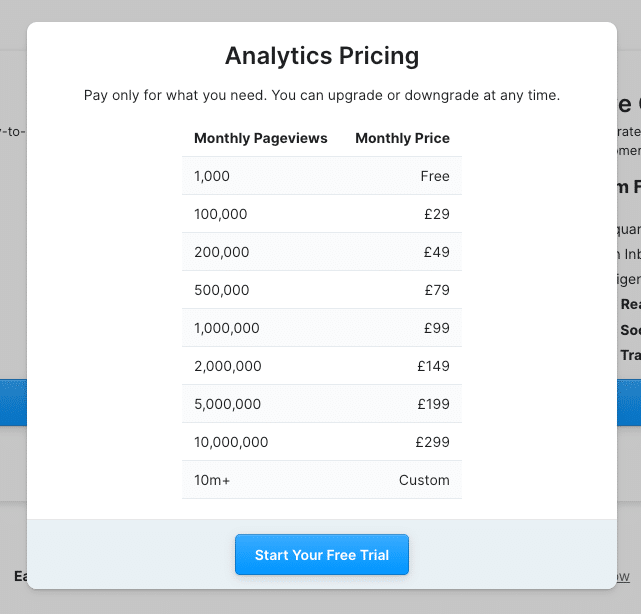
Task: Click the Monthly Price column header
Action: tap(402, 138)
